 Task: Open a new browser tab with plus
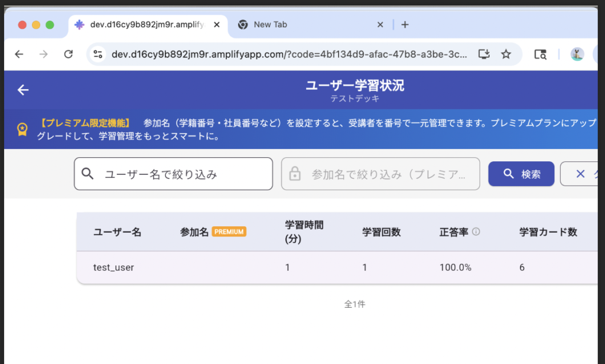click(x=405, y=25)
